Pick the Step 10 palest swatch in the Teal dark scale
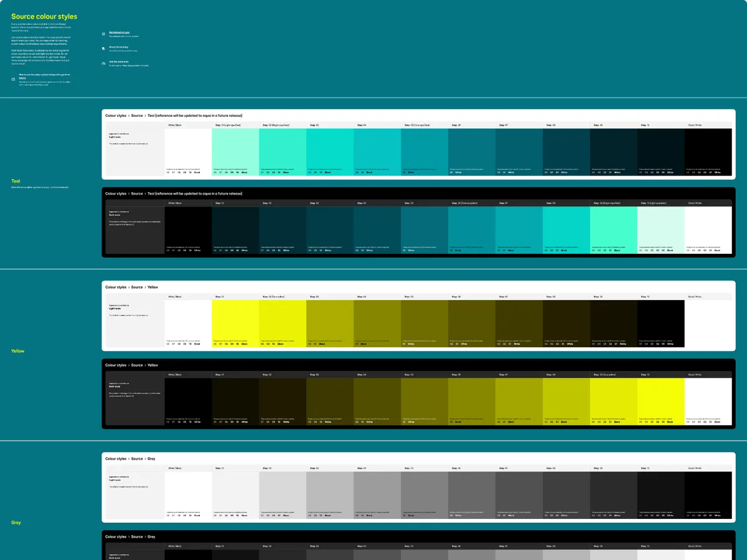Image resolution: width=747 pixels, height=560 pixels. tap(661, 230)
